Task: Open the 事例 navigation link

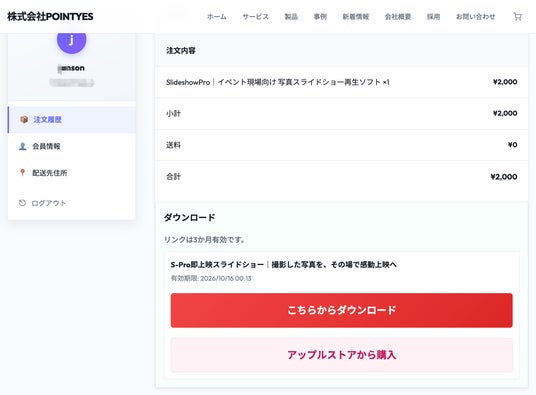Action: pos(320,16)
